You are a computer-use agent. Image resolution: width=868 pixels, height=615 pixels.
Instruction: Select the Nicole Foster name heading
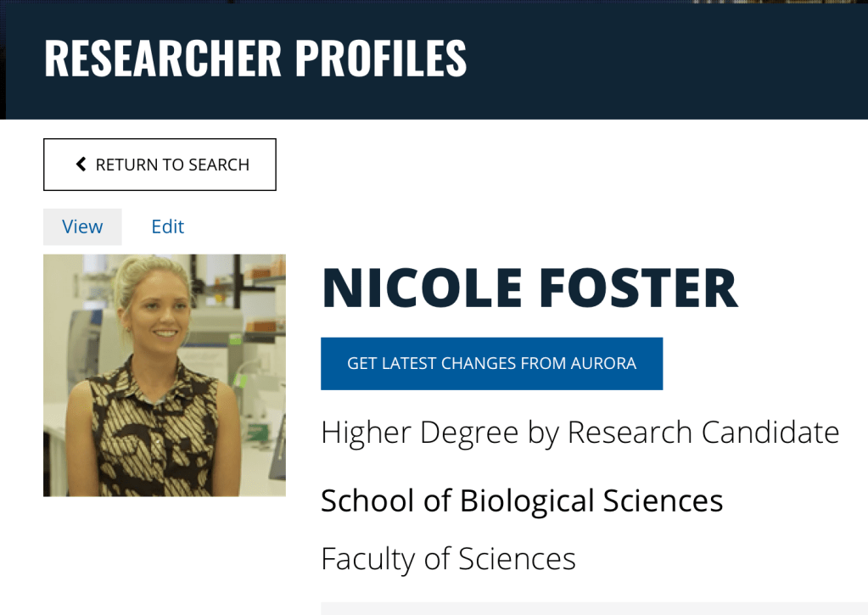529,288
